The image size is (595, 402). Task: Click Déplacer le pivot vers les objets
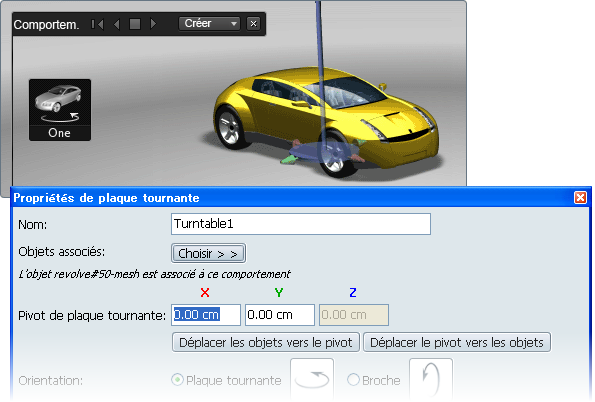(457, 342)
